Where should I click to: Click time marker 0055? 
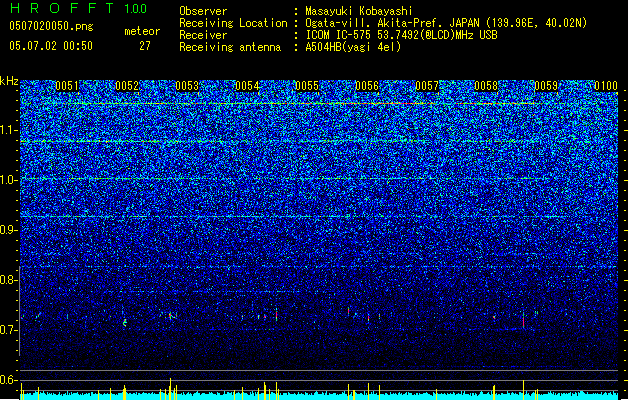pos(307,86)
